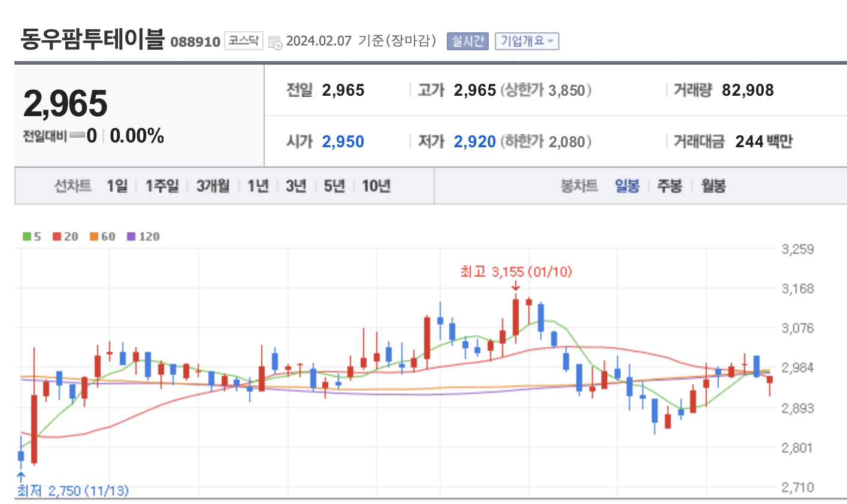Image resolution: width=847 pixels, height=504 pixels.
Task: Click the unchanged gray bar icon beside 전일대비
Action: click(x=77, y=136)
